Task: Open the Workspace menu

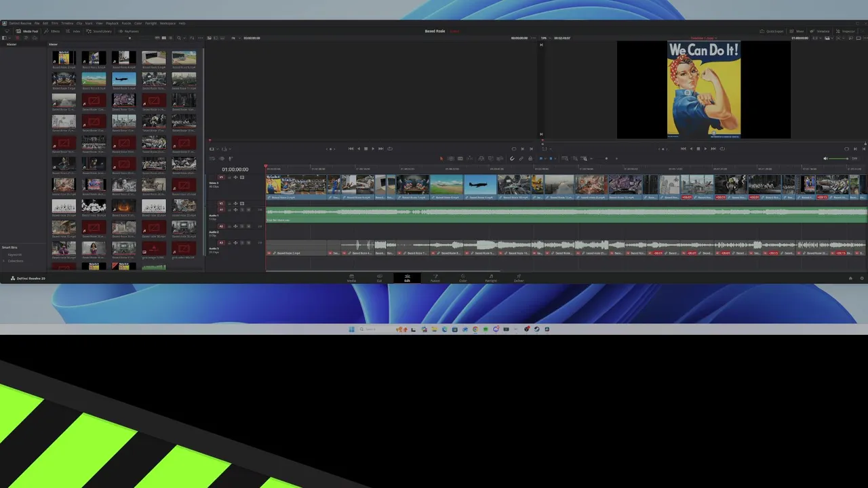Action: click(x=167, y=23)
